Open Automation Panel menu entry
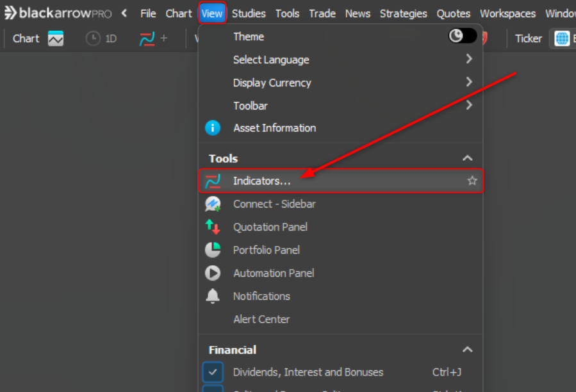576x392 pixels. tap(340, 273)
